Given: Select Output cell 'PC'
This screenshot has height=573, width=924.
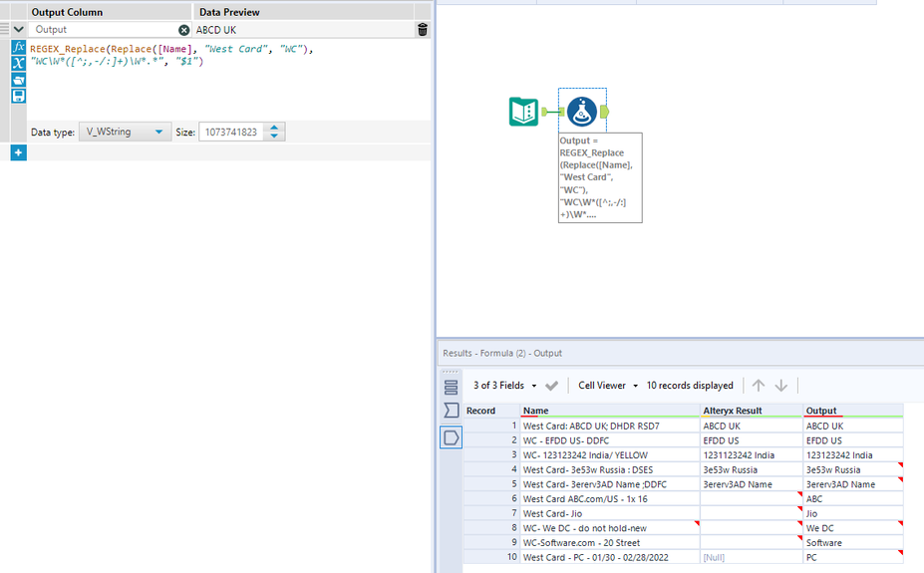Looking at the screenshot, I should point(852,557).
